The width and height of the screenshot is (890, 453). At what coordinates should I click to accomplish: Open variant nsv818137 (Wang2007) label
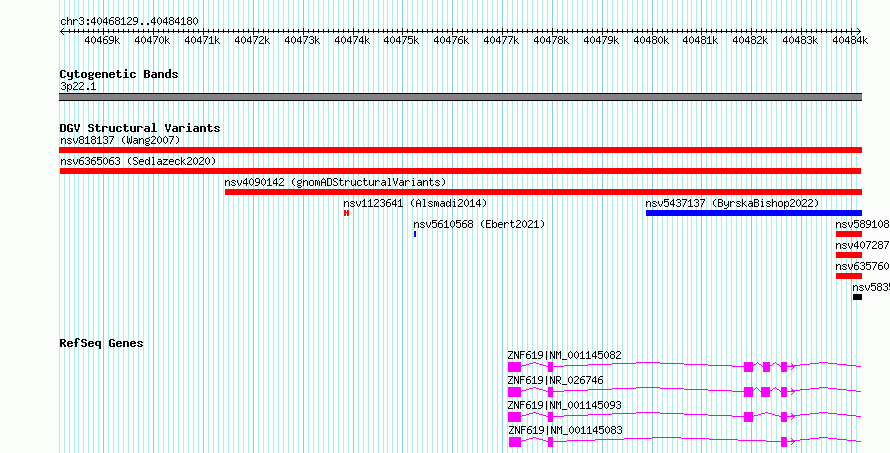pos(120,140)
